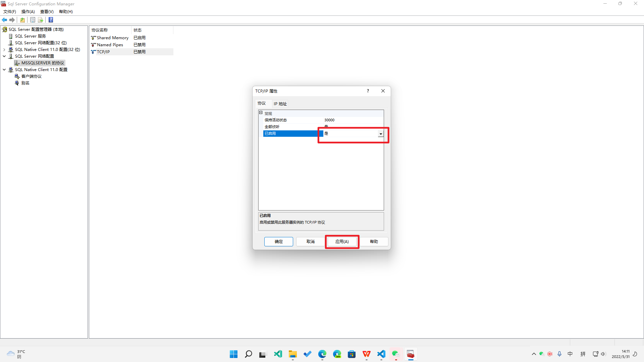The image size is (644, 362).
Task: Expand SQL Native Client 11.0 配置(32 位)
Action: point(4,50)
